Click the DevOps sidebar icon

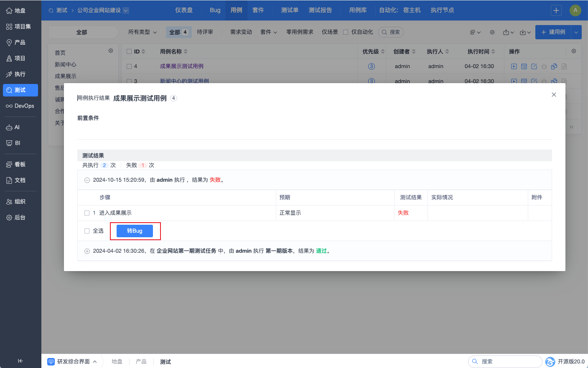click(x=9, y=106)
